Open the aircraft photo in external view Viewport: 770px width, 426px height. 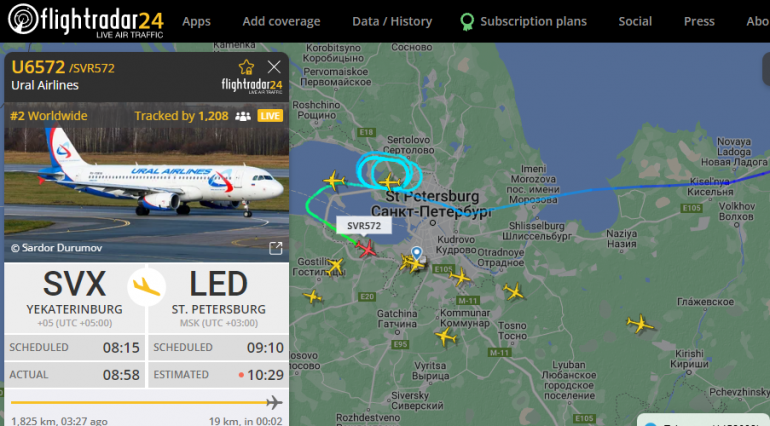(275, 248)
